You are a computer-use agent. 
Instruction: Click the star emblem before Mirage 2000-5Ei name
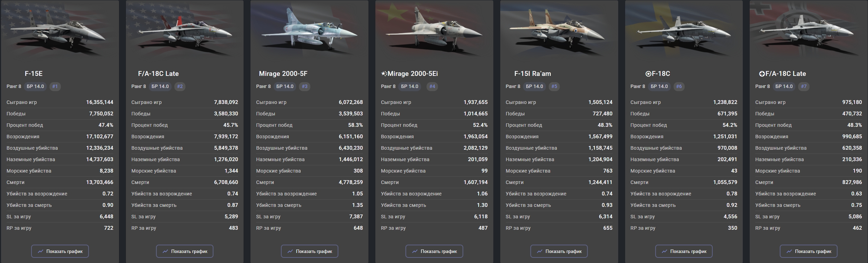click(x=384, y=73)
